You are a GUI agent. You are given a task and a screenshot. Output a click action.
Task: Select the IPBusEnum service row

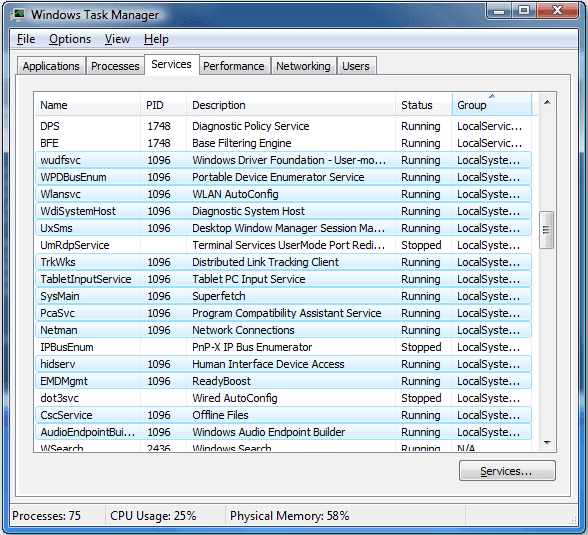[x=284, y=347]
